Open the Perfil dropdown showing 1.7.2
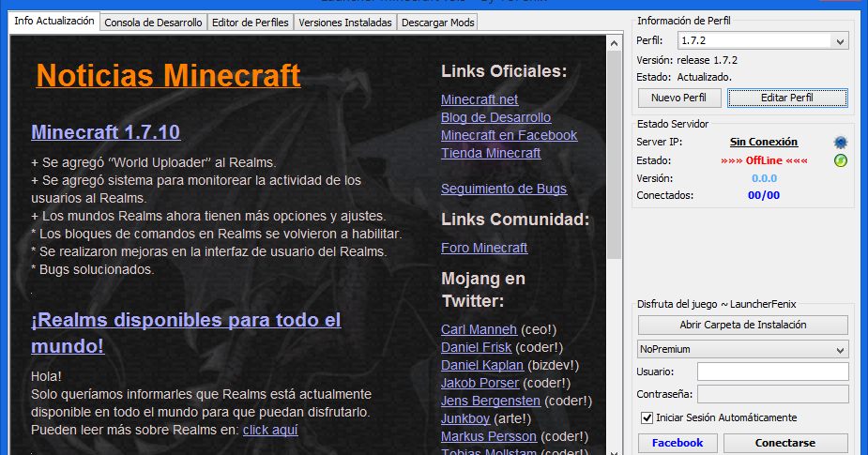868x455 pixels. coord(763,40)
